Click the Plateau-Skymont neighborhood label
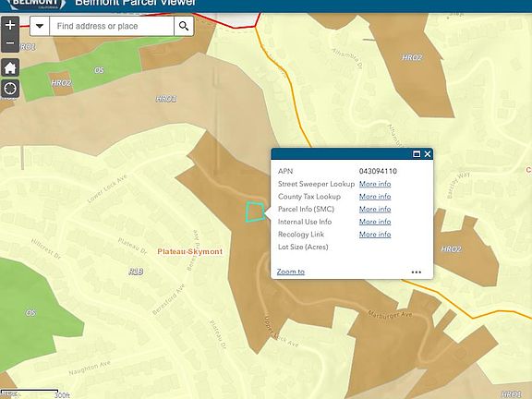532x399 pixels. pos(190,251)
